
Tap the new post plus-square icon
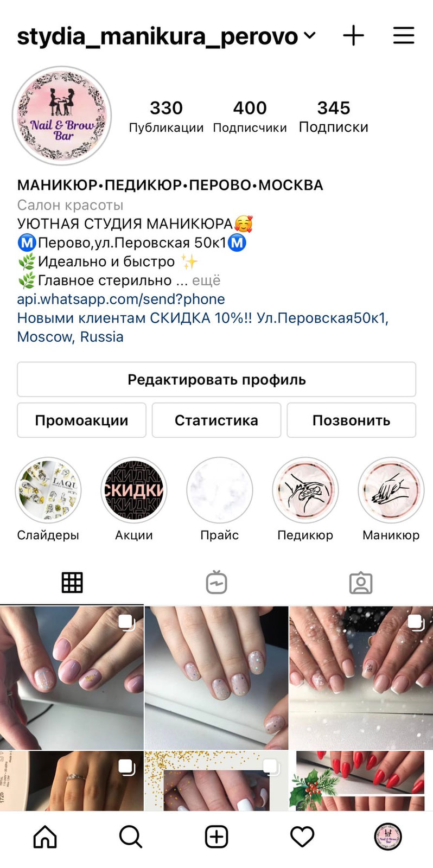217,837
